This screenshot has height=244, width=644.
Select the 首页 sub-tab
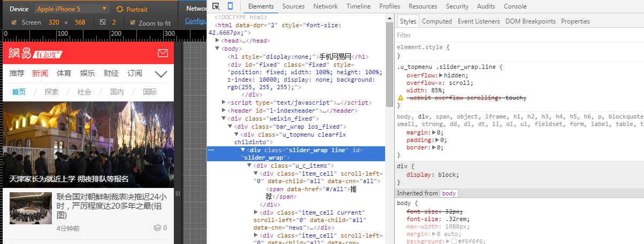click(19, 92)
